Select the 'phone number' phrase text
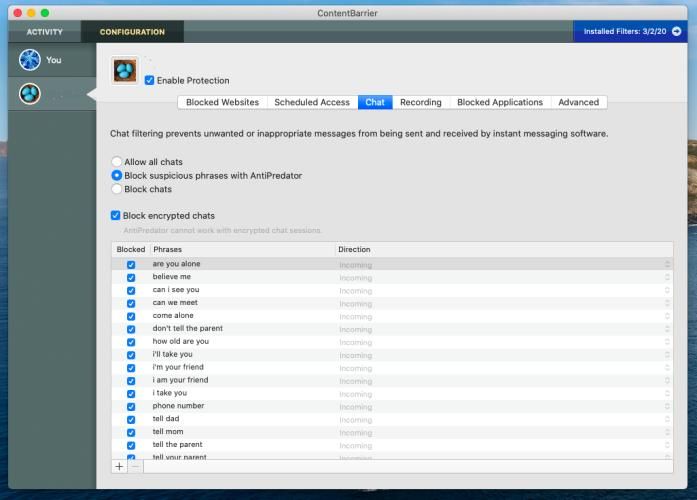 (x=178, y=405)
